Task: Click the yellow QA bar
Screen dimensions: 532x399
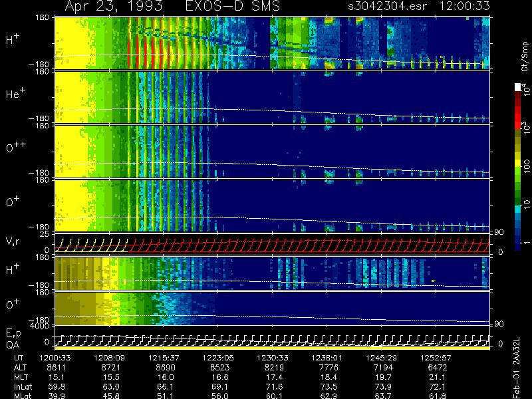Action: pos(272,348)
